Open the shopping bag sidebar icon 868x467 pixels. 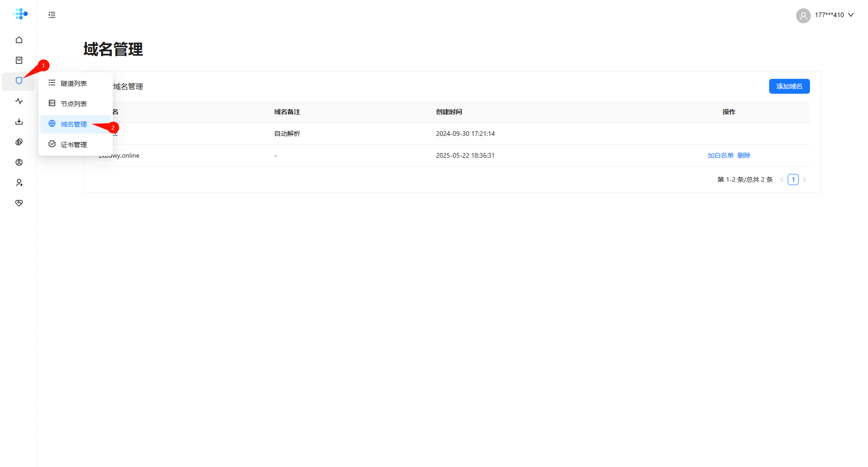pos(19,60)
